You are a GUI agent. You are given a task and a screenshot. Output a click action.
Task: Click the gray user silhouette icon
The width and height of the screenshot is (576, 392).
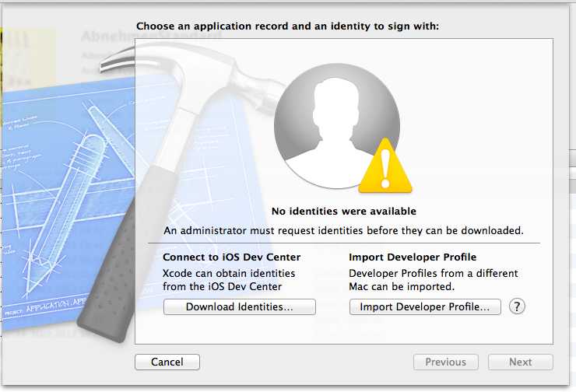pyautogui.click(x=337, y=126)
